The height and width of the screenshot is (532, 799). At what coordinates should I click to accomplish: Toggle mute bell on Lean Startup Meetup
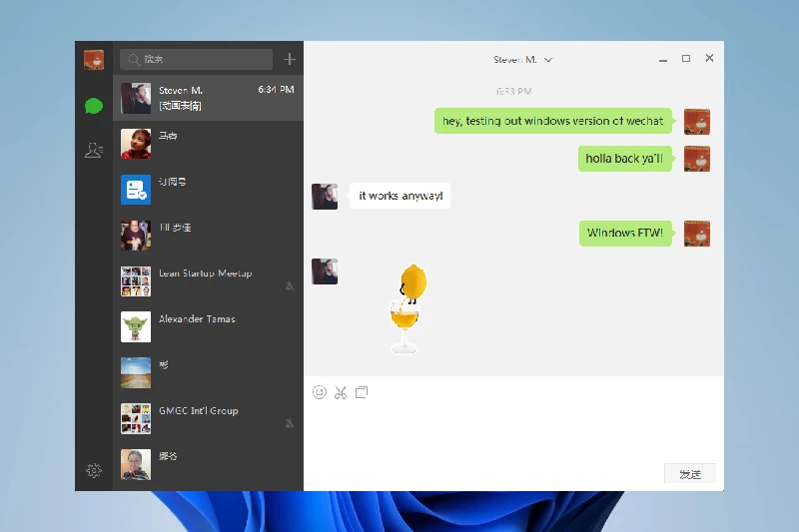(x=290, y=286)
